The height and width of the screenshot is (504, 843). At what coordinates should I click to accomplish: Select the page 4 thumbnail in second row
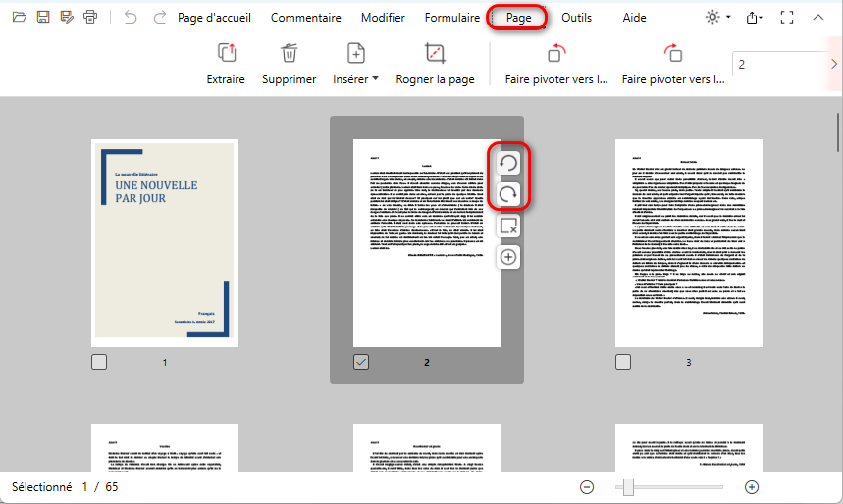(x=165, y=447)
